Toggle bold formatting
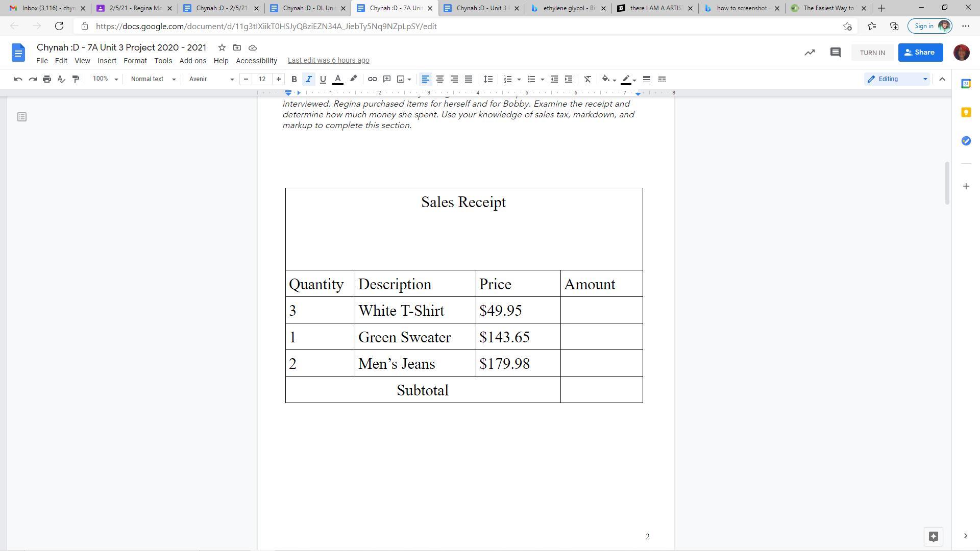Viewport: 980px width, 551px height. [294, 79]
